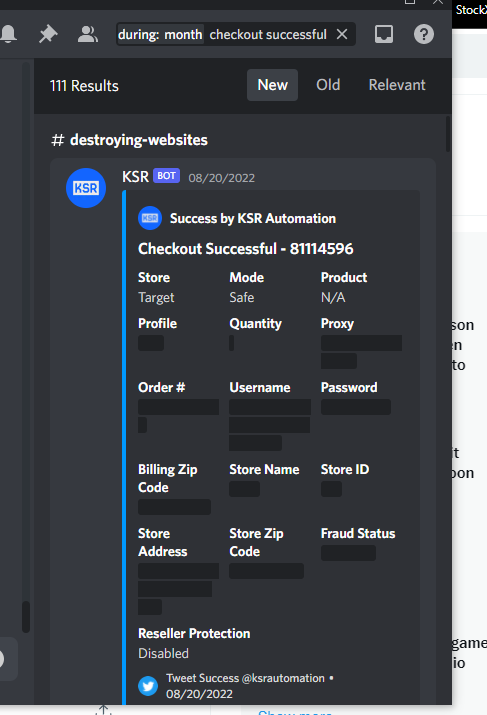Click the Store value 'Target'
The width and height of the screenshot is (487, 715).
click(x=156, y=298)
